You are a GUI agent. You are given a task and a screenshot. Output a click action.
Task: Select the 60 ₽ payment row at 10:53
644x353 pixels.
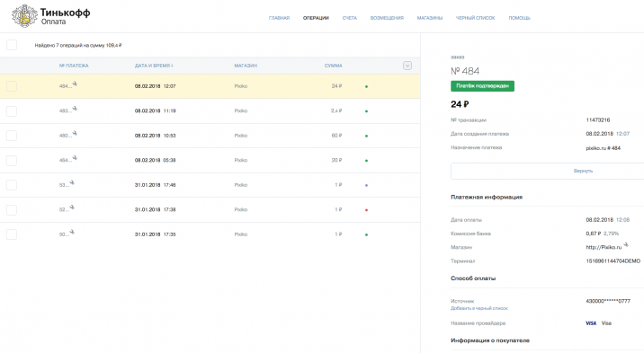coord(210,136)
